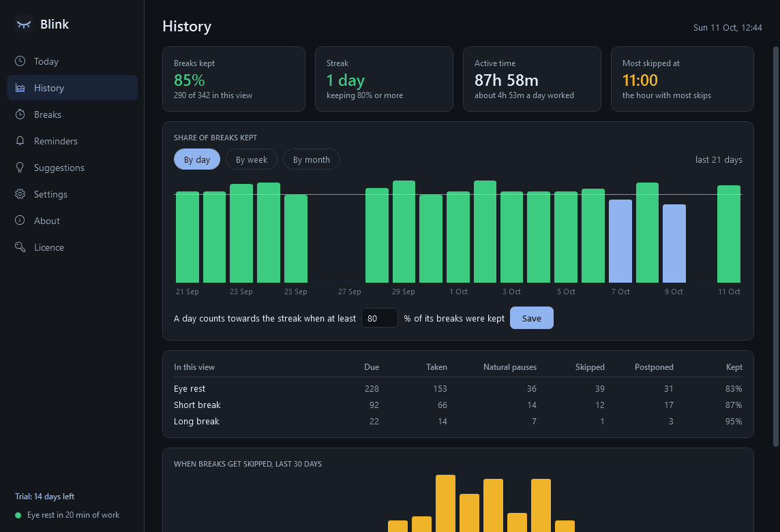
Task: Click the Natural pauses column header
Action: 510,367
